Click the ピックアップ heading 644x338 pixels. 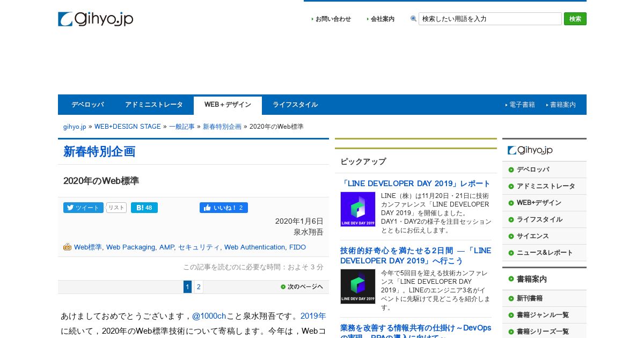tap(363, 161)
